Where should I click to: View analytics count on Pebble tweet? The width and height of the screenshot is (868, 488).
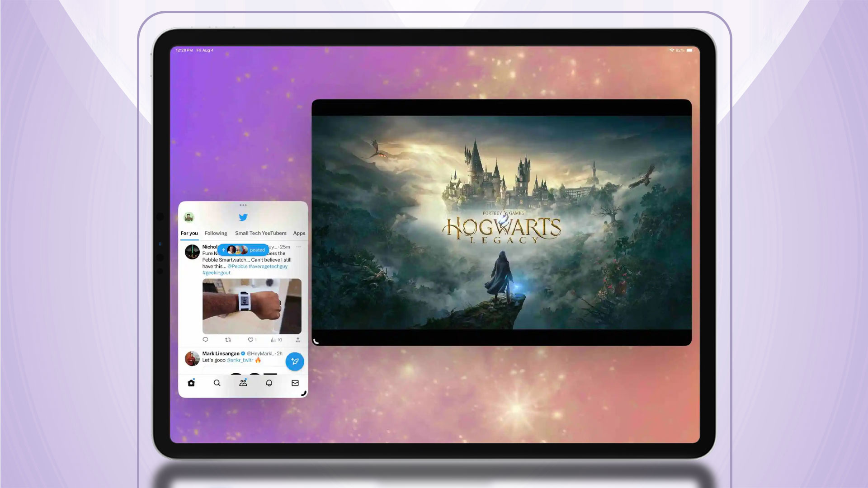point(276,339)
